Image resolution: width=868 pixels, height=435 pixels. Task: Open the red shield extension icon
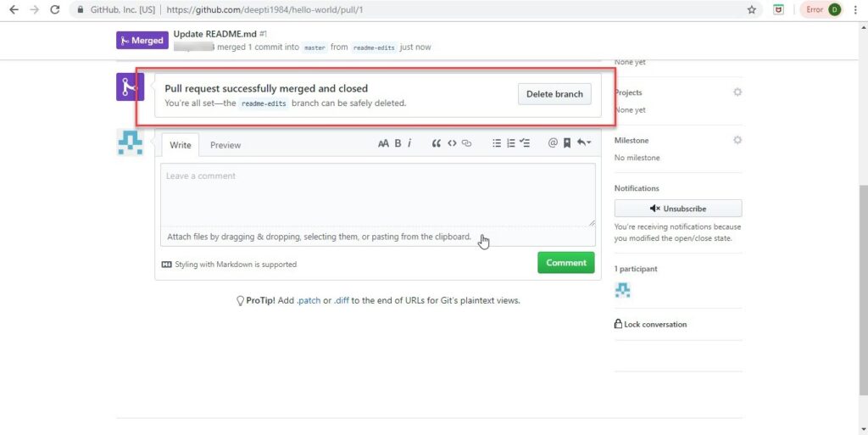click(x=778, y=9)
